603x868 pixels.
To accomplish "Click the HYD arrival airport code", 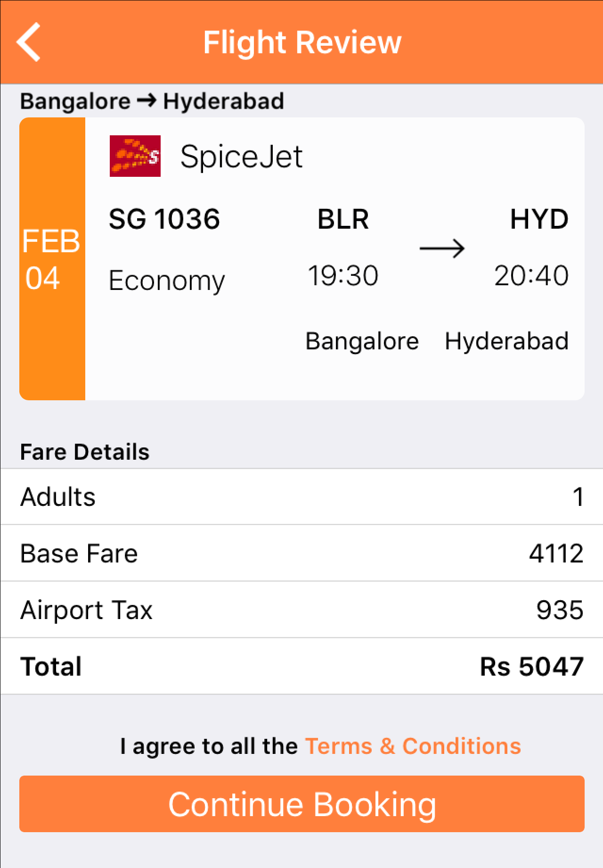I will click(539, 219).
